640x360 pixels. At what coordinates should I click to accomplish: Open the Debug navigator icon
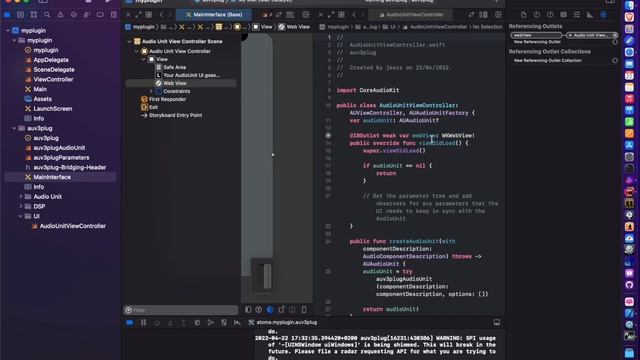pyautogui.click(x=87, y=15)
